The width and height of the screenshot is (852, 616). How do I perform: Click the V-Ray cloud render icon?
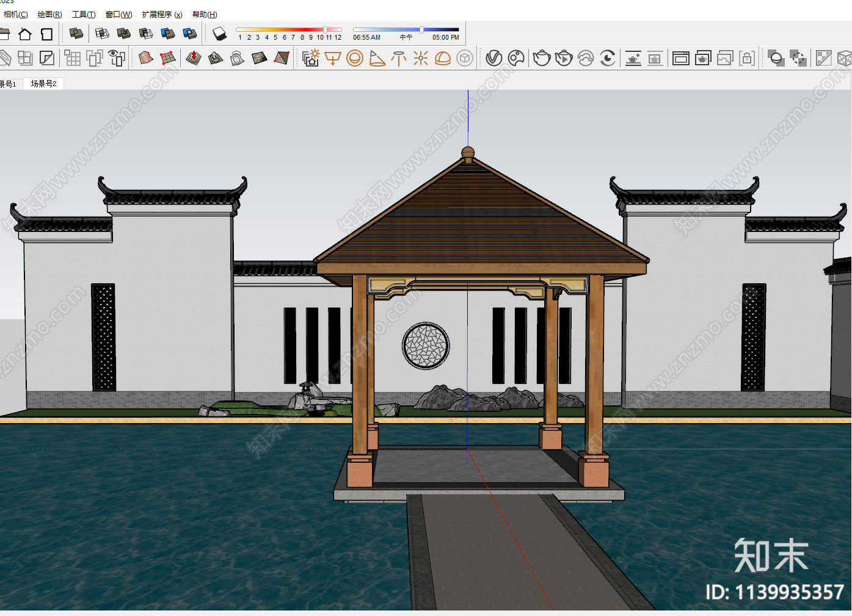pyautogui.click(x=586, y=58)
